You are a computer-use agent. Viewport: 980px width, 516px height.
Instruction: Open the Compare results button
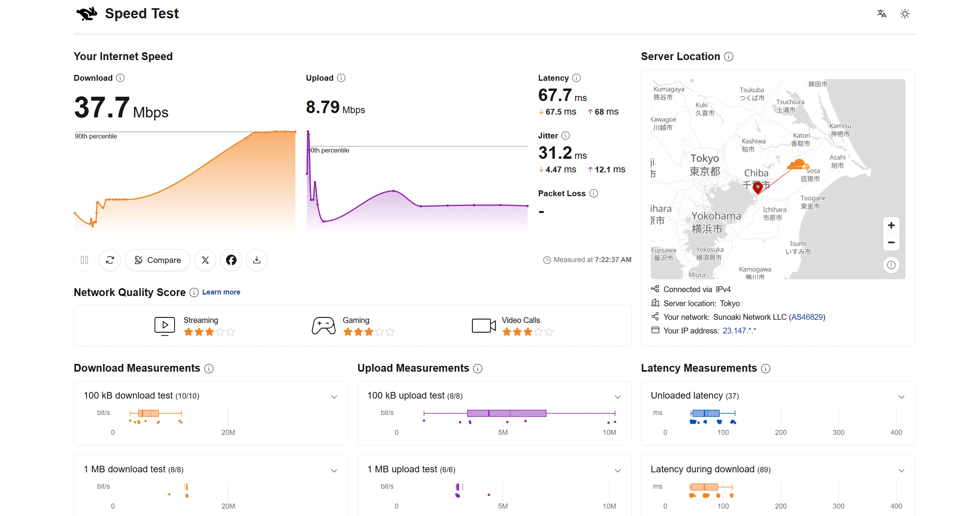point(157,260)
